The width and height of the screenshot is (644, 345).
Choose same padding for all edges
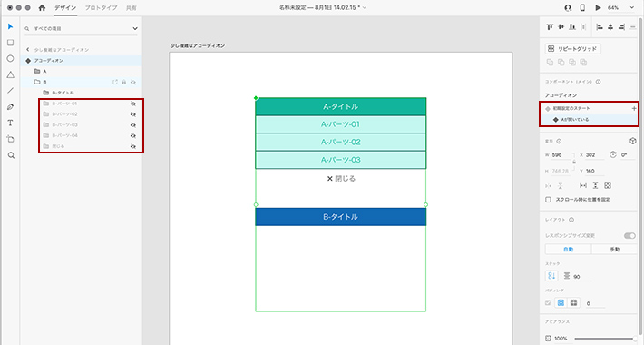pyautogui.click(x=561, y=303)
